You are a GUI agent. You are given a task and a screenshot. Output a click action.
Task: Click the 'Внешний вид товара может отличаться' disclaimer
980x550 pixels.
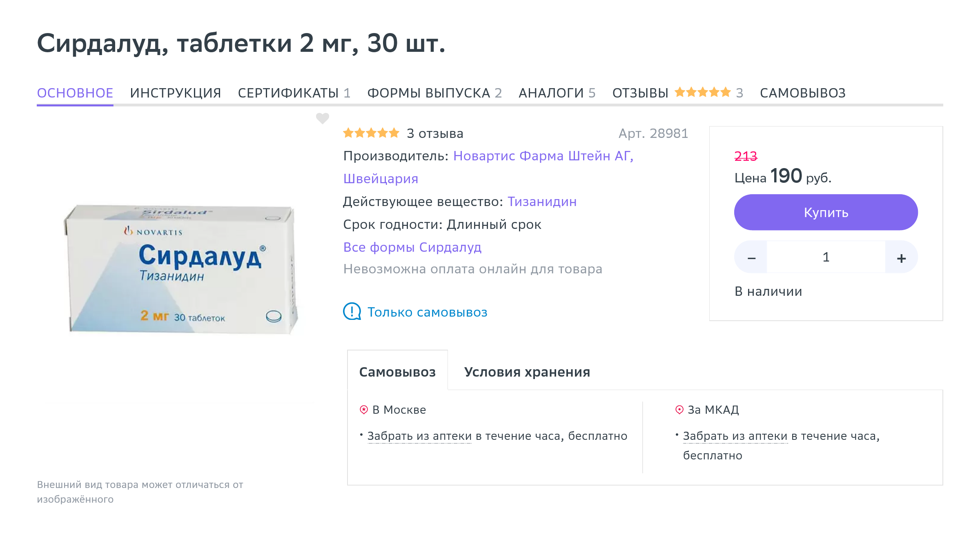[x=140, y=492]
